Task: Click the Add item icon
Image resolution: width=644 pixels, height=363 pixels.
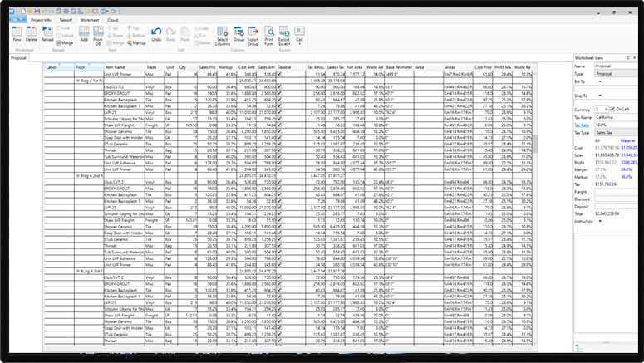Action: pos(81,33)
